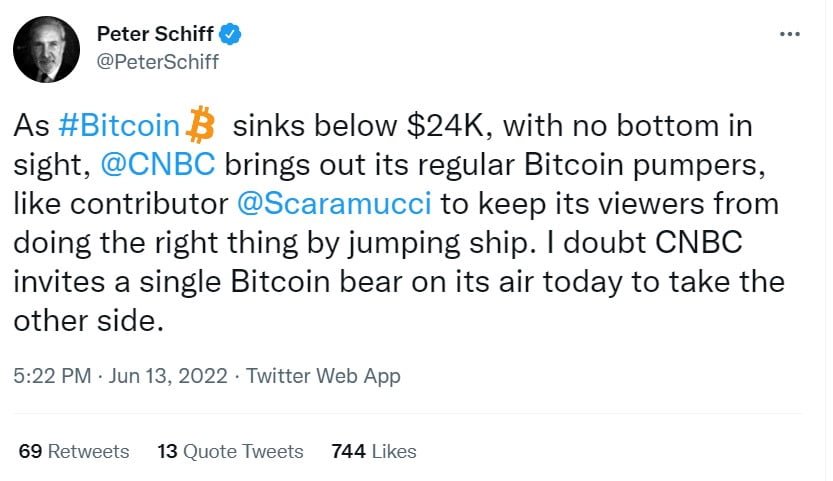This screenshot has height=481, width=833.
Task: Open Peter Schiff's profile picture
Action: [x=48, y=49]
